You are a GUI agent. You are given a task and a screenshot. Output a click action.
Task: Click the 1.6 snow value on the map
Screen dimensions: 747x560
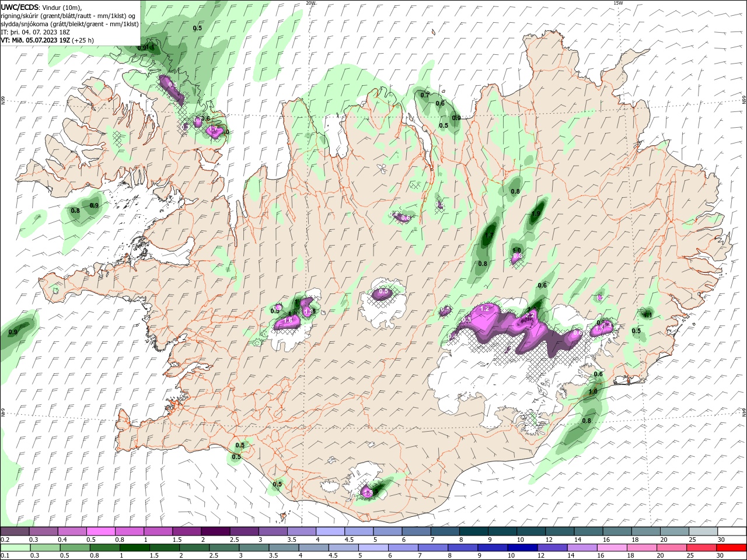coord(288,321)
